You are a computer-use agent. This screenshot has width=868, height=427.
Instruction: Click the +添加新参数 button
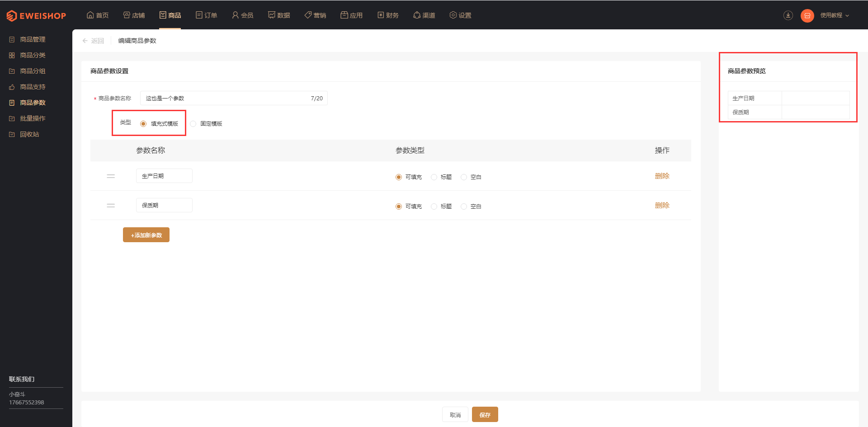point(146,235)
